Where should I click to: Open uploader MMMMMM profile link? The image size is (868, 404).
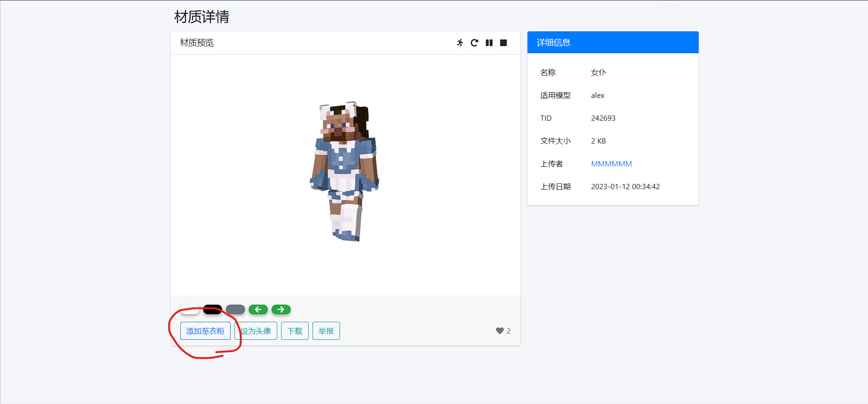pyautogui.click(x=612, y=164)
